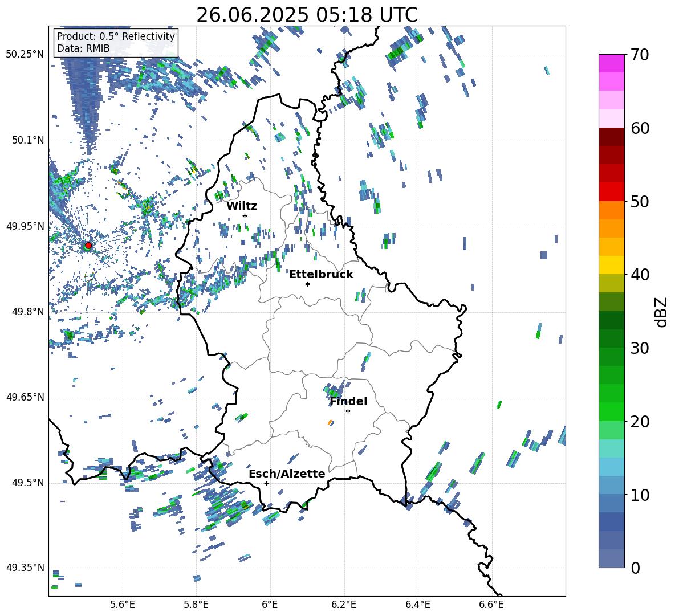The width and height of the screenshot is (675, 616).
Task: Click the 50 colorbar tick label
Action: [640, 201]
